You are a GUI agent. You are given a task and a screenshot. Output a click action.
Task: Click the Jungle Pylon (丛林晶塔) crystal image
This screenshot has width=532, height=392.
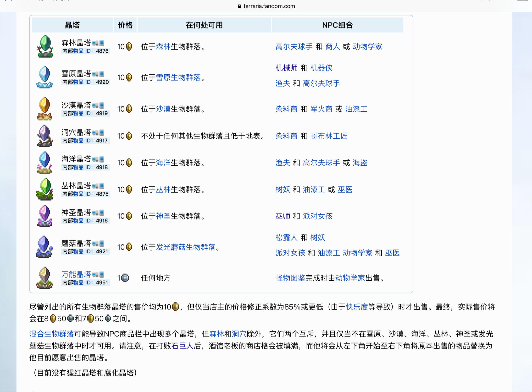[45, 189]
